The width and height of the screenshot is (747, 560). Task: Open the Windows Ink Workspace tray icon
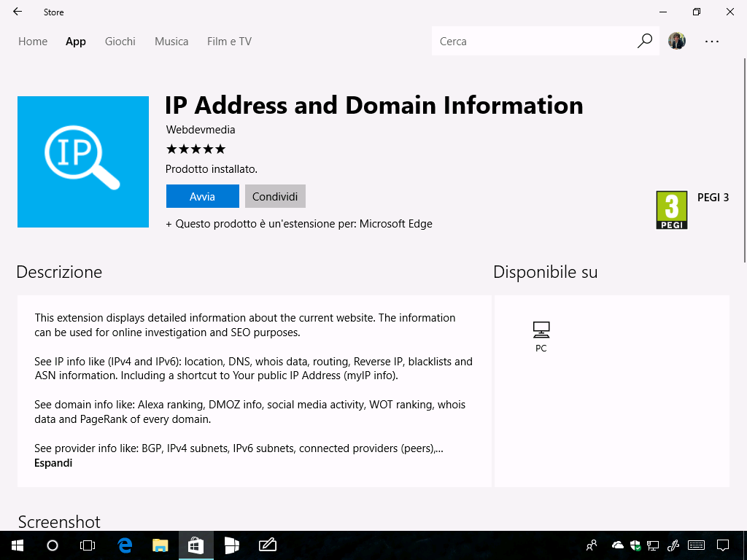click(673, 545)
